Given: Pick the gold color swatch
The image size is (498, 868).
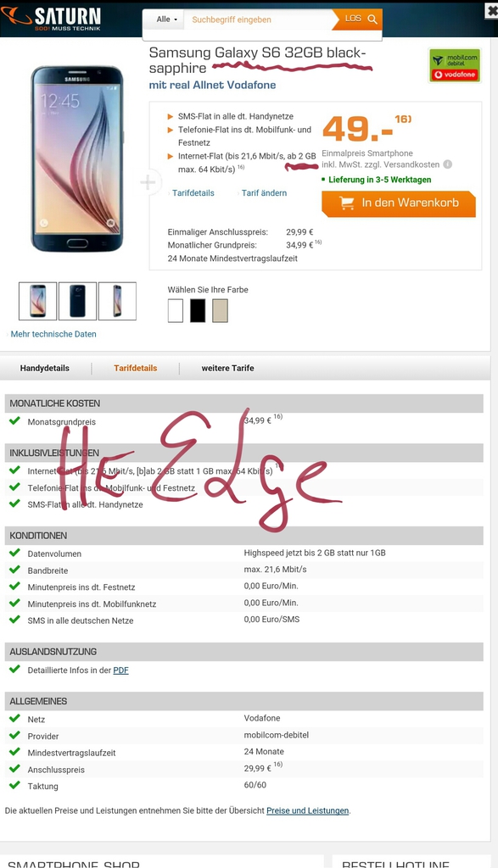Looking at the screenshot, I should 220,310.
